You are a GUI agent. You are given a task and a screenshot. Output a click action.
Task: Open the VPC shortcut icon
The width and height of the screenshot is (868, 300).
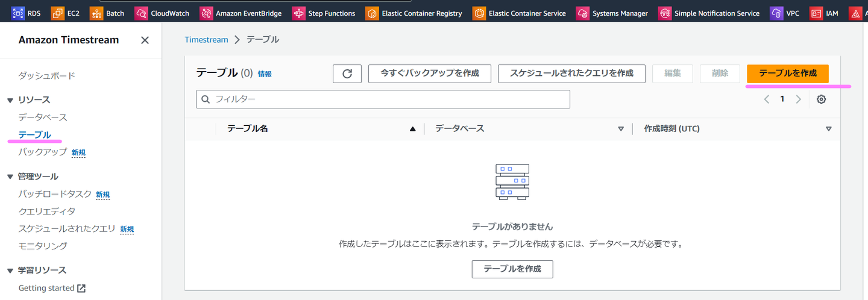click(777, 13)
